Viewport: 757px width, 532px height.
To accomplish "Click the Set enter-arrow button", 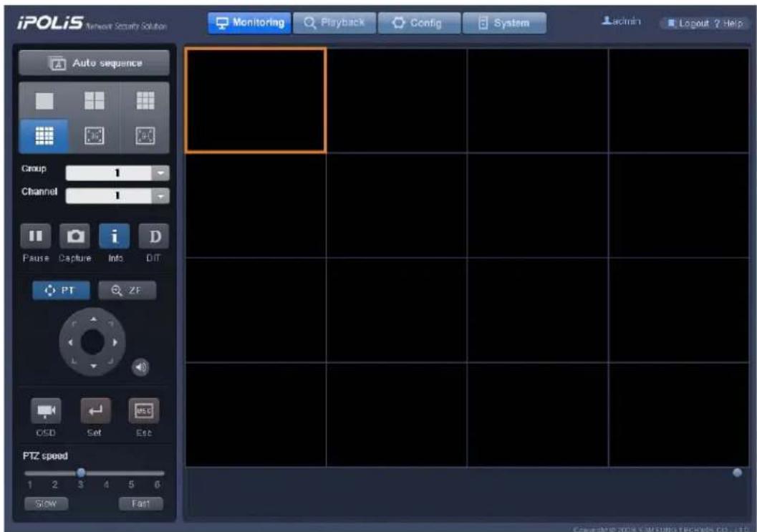I will click(95, 411).
